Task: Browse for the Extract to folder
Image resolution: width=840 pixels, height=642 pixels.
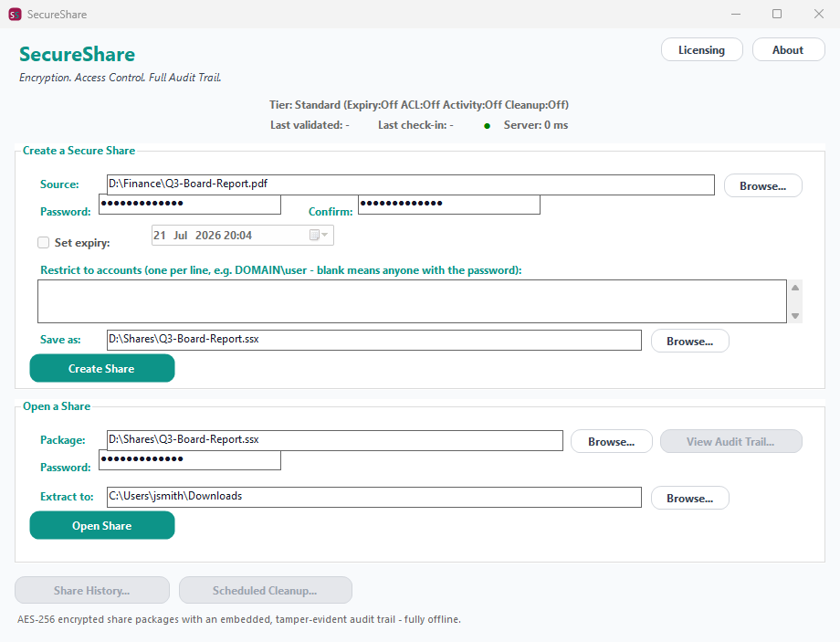Action: 690,499
